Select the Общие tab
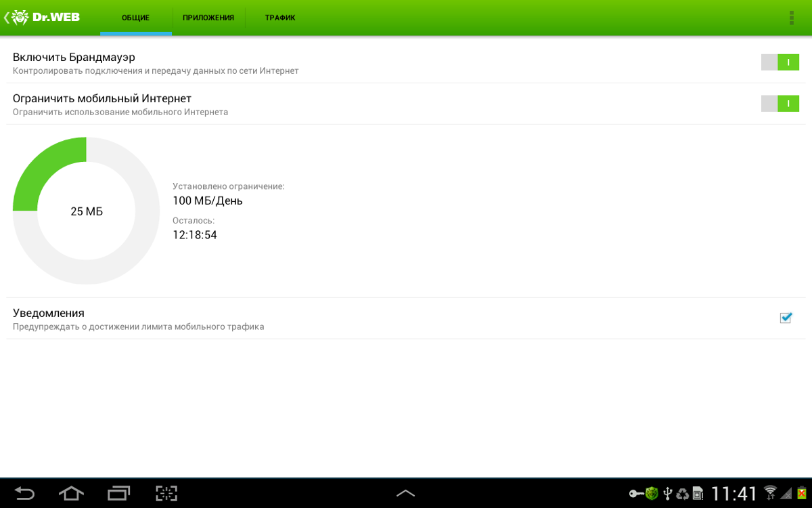Image resolution: width=812 pixels, height=508 pixels. (135, 18)
